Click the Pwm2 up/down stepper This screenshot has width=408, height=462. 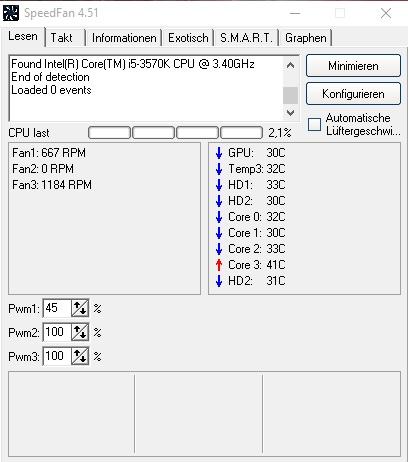click(80, 332)
